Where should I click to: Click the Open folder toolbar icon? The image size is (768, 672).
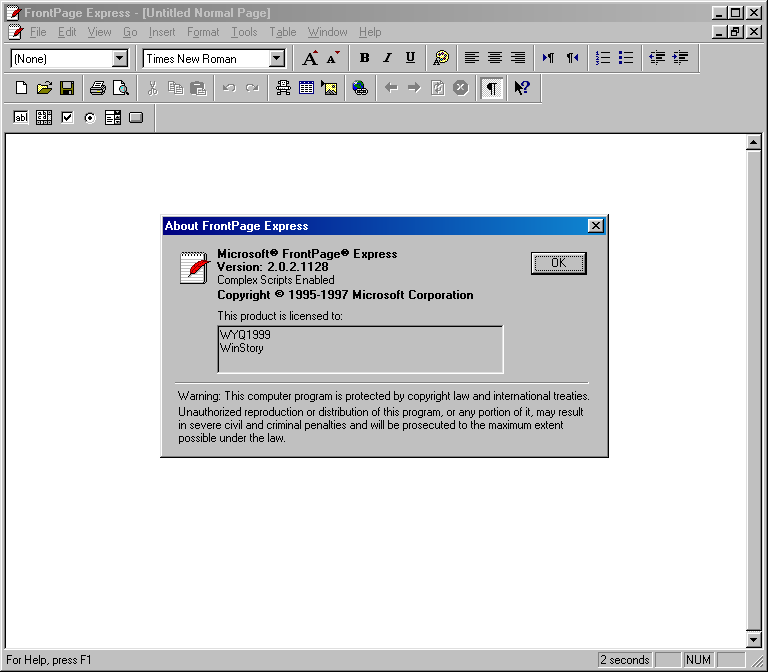[44, 88]
